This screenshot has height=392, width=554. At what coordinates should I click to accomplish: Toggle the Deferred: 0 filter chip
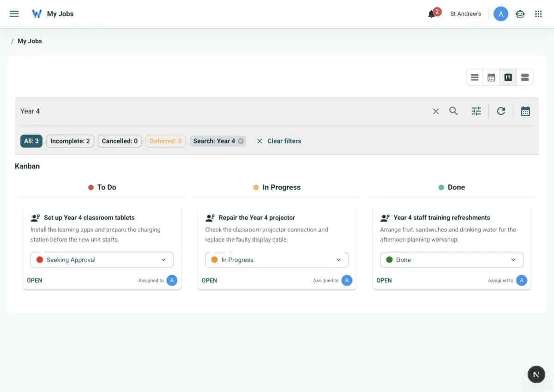pos(166,141)
